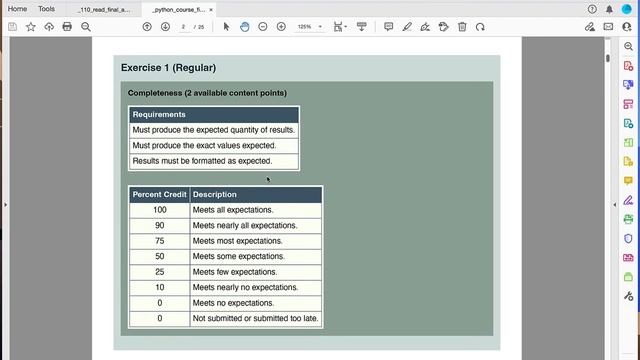640x360 pixels.
Task: Switch to the _110_read_final_a... document tab
Action: [104, 9]
